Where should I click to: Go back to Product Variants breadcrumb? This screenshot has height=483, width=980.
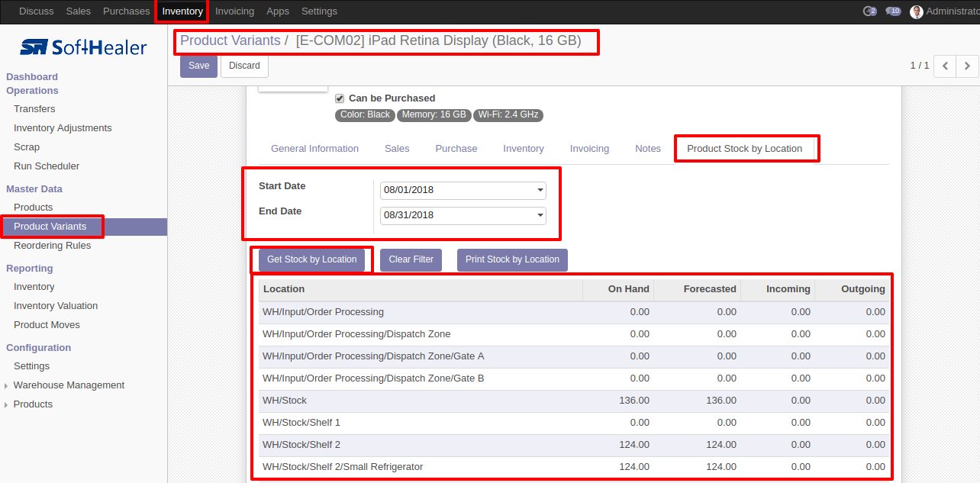(230, 40)
